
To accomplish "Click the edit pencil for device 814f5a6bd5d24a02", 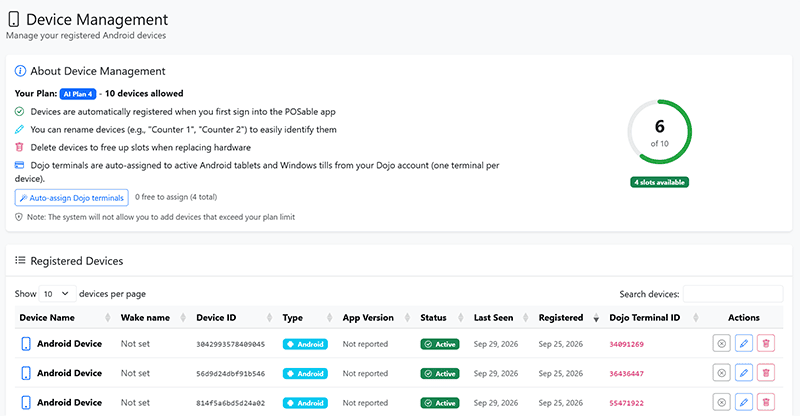I will click(x=743, y=402).
